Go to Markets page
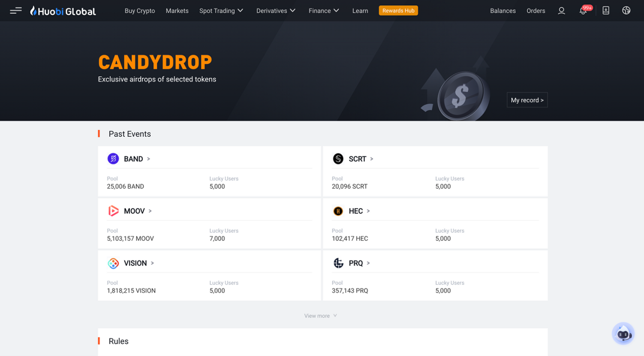The height and width of the screenshot is (356, 644). point(177,11)
